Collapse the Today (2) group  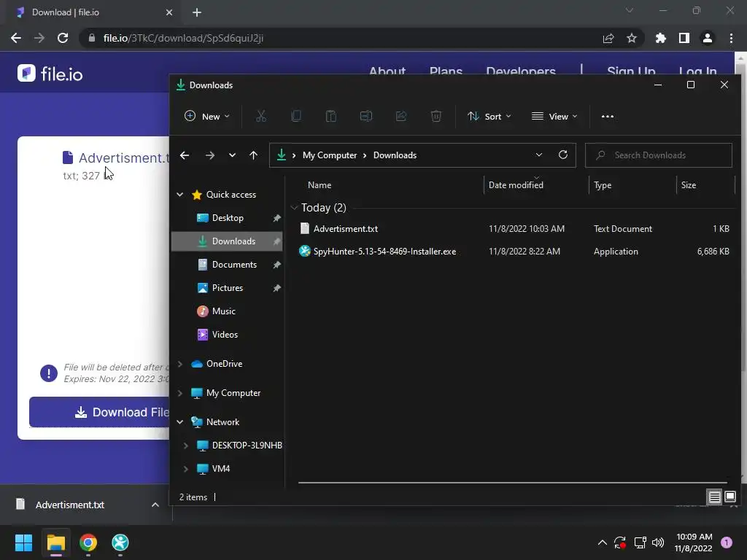(x=295, y=208)
